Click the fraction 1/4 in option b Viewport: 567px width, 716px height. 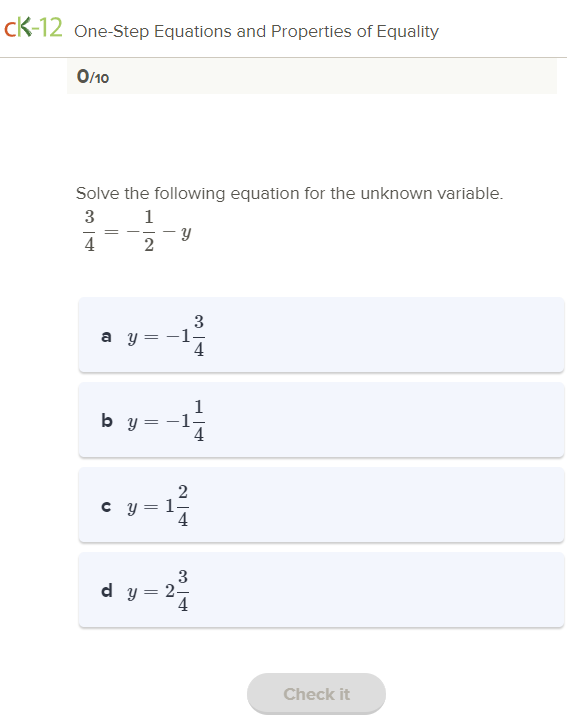click(x=199, y=421)
